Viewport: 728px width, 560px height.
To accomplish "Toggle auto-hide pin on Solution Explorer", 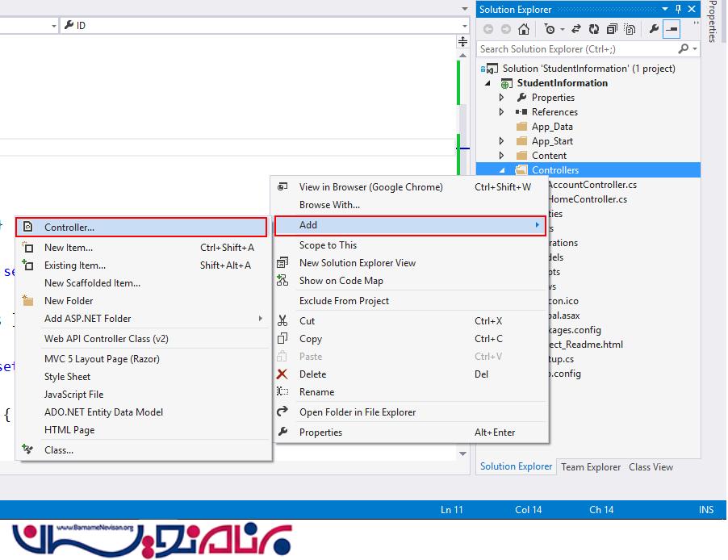I will click(679, 10).
